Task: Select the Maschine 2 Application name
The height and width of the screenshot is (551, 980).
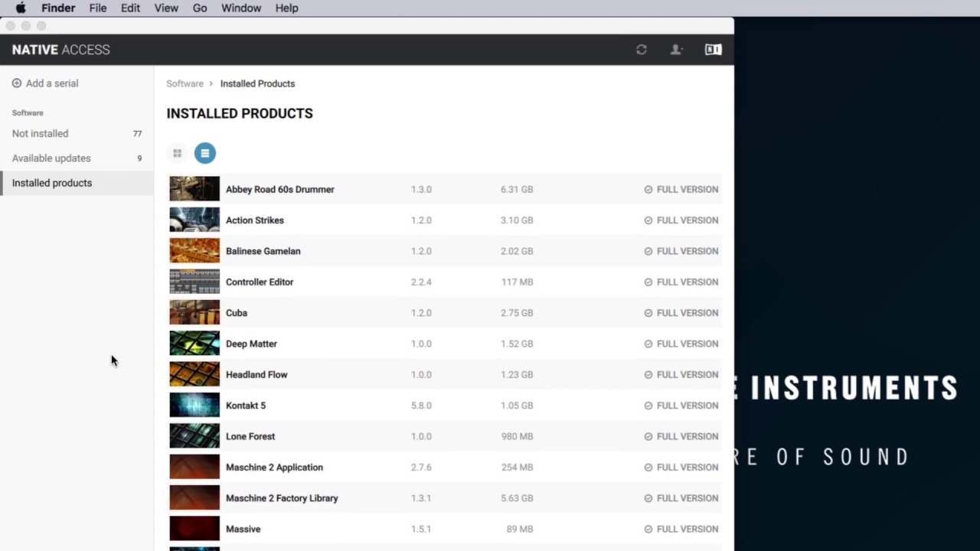Action: 274,467
